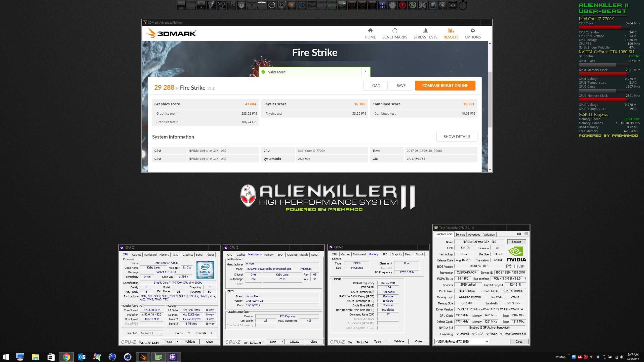Toggle the OpenCL checkbox
Screen dimensions: 644x362
pyautogui.click(x=458, y=334)
